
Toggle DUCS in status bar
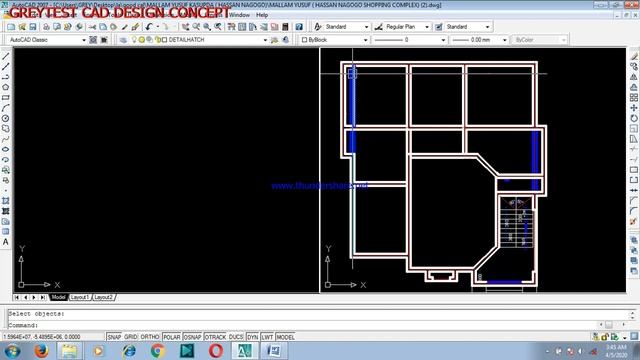coord(236,337)
